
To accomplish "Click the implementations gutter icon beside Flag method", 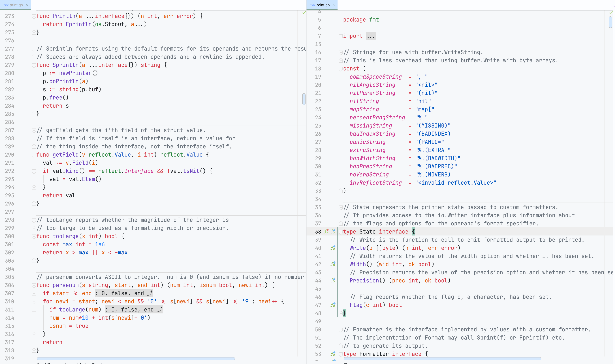I will click(x=333, y=305).
